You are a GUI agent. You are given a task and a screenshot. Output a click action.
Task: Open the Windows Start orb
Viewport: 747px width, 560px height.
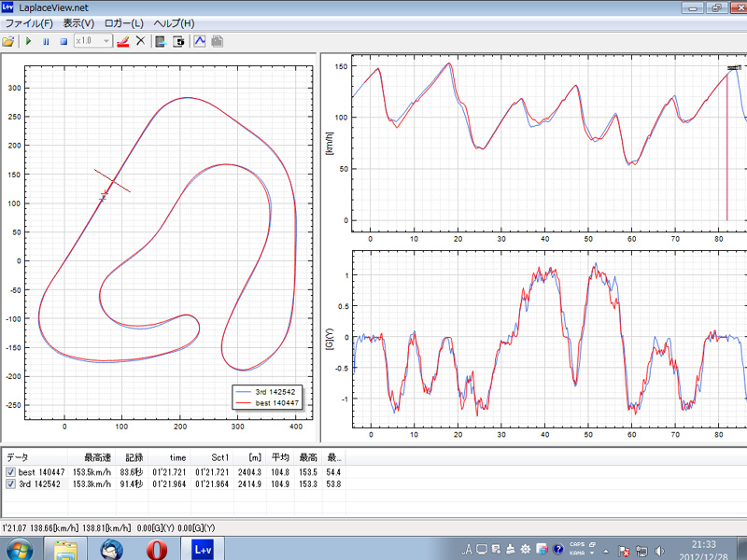[19, 550]
